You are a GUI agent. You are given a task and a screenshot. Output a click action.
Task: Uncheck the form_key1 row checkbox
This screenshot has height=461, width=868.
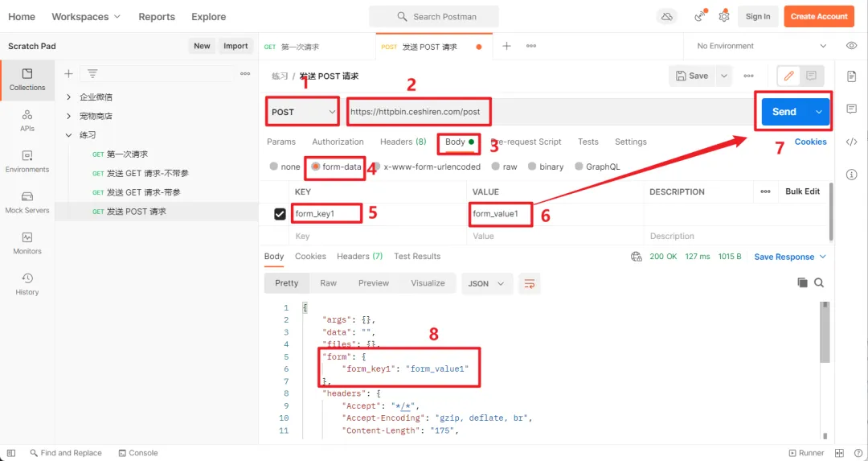tap(280, 214)
